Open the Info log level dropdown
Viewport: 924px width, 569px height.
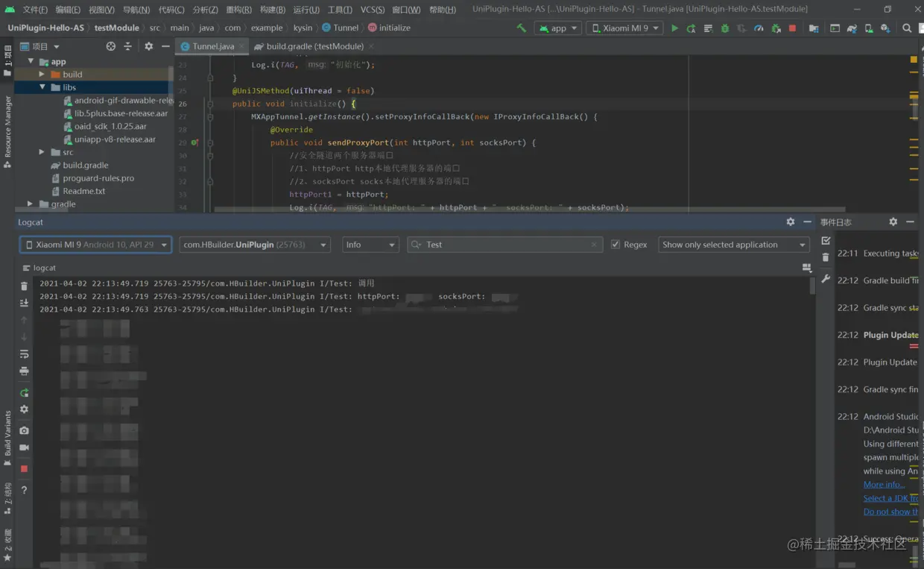371,245
